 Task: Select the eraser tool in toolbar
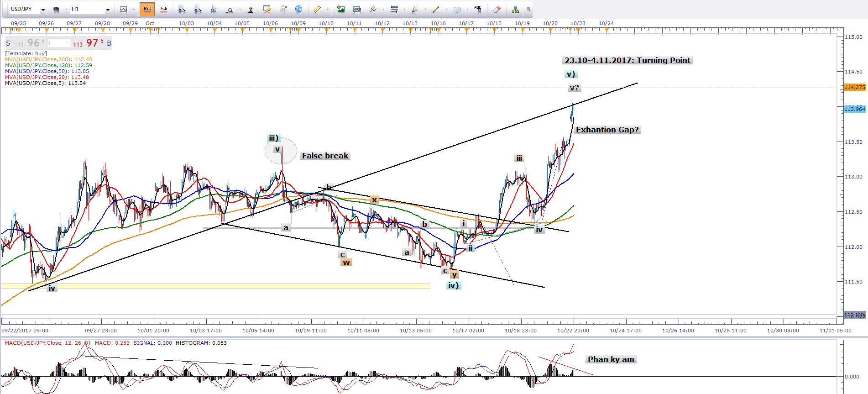click(497, 9)
